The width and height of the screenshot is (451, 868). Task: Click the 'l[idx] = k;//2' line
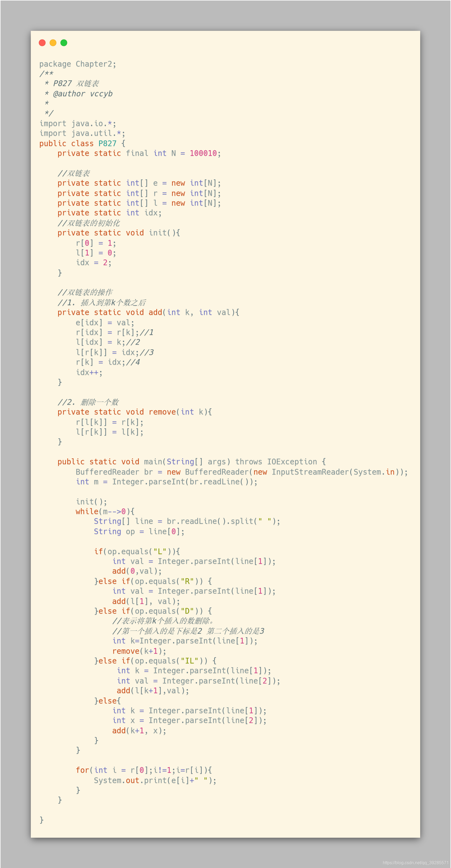pyautogui.click(x=108, y=342)
